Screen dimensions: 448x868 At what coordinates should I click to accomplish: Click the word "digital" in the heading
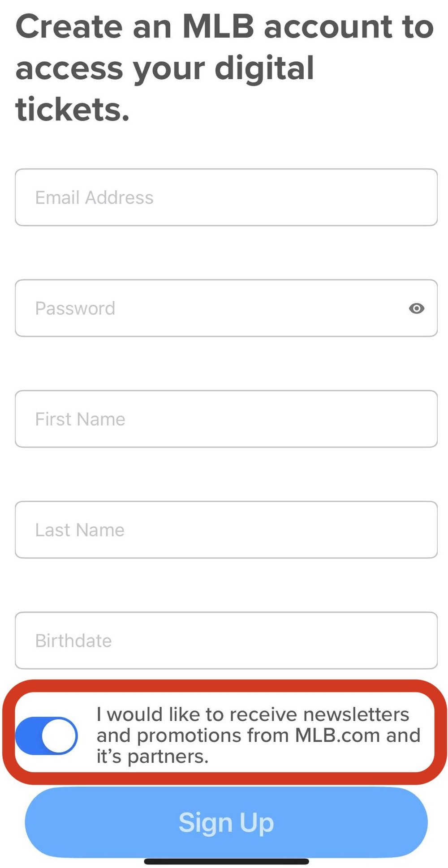coord(264,68)
